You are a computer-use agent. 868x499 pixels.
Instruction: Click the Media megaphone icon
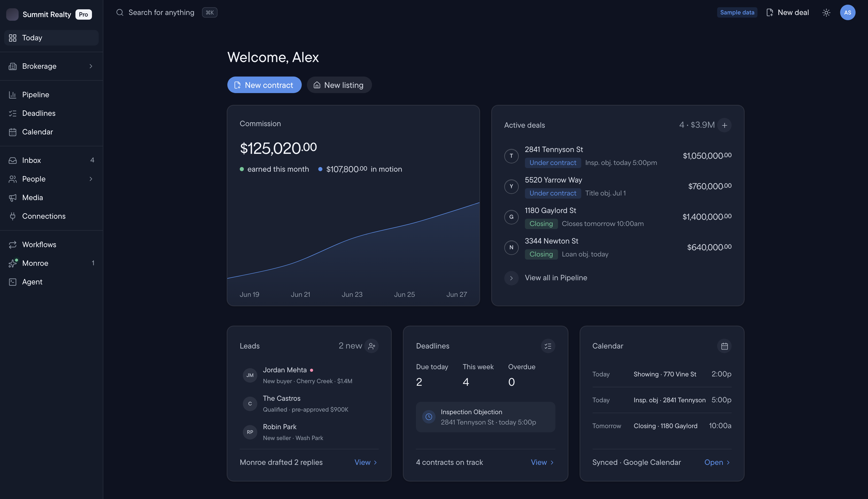tap(13, 198)
